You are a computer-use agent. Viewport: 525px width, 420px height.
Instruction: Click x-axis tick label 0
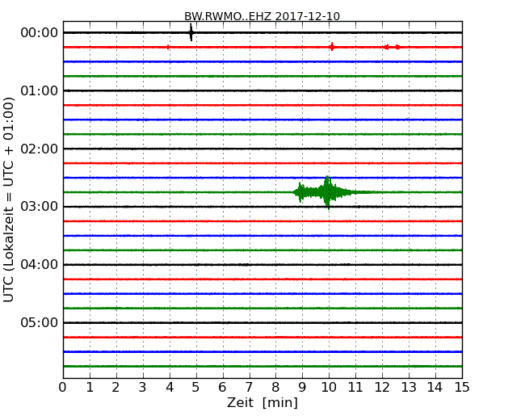coord(63,388)
